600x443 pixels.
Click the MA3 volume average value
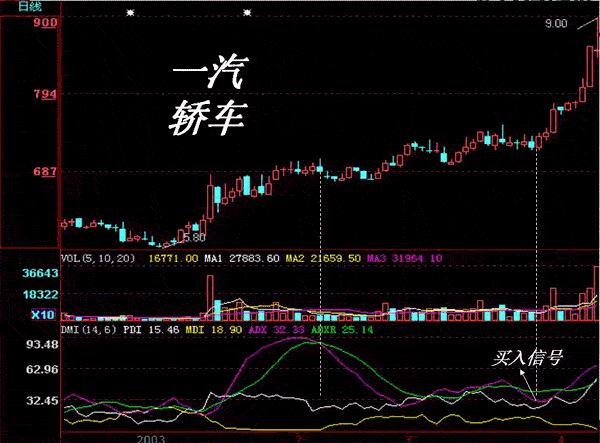(x=404, y=259)
